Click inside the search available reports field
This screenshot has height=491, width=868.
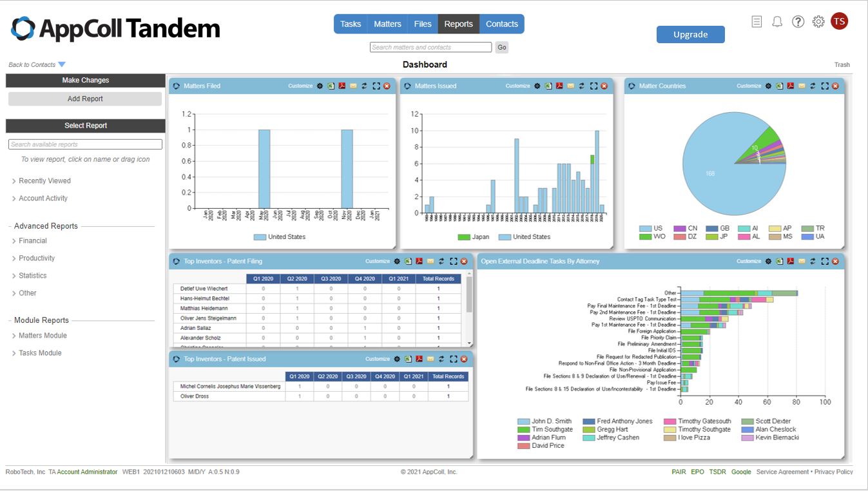pyautogui.click(x=84, y=144)
